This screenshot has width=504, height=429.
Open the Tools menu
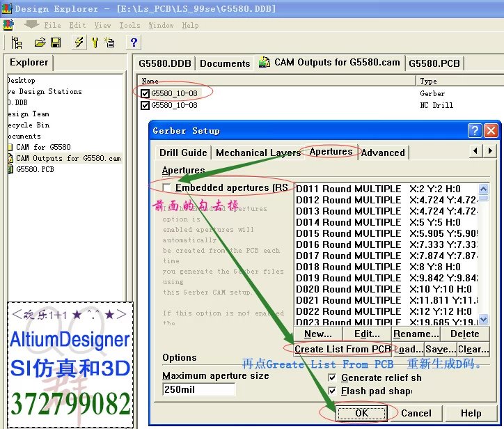point(129,25)
